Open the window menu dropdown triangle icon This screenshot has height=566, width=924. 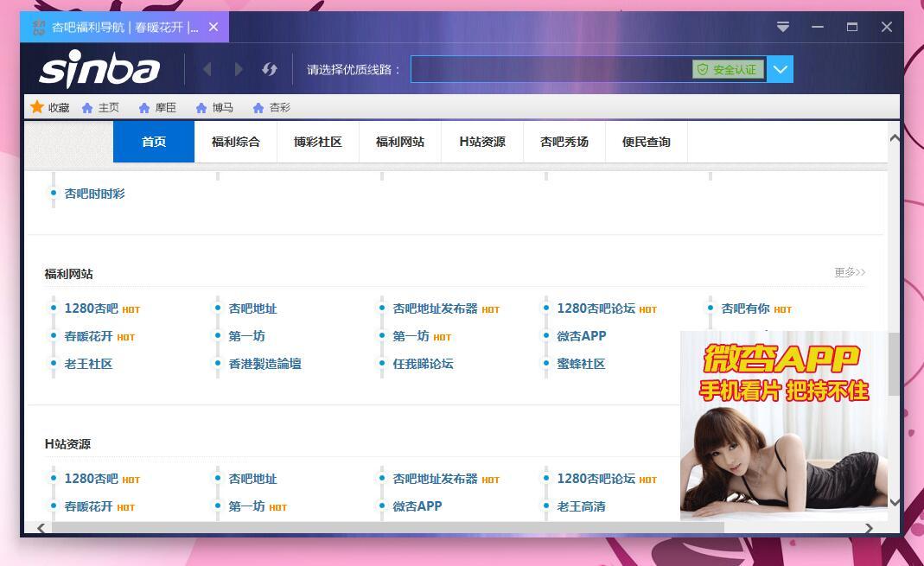(x=782, y=27)
